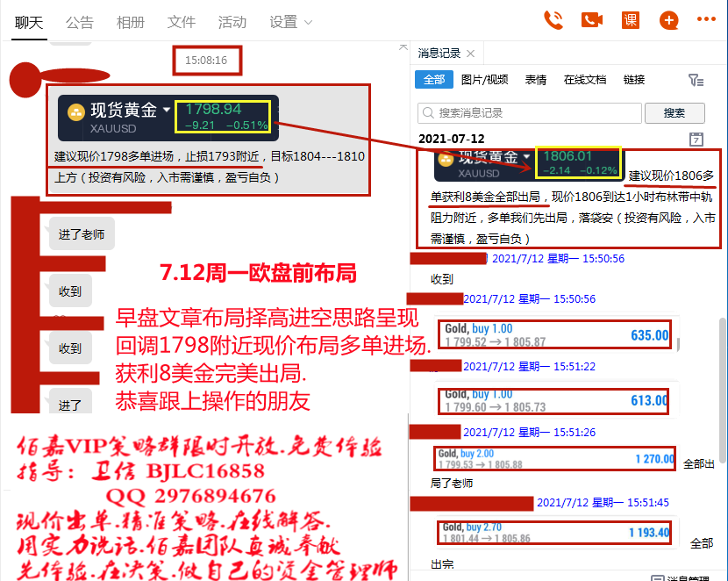Screen dimensions: 728x581
Task: Close the 消息记录 panel tab
Action: [470, 54]
